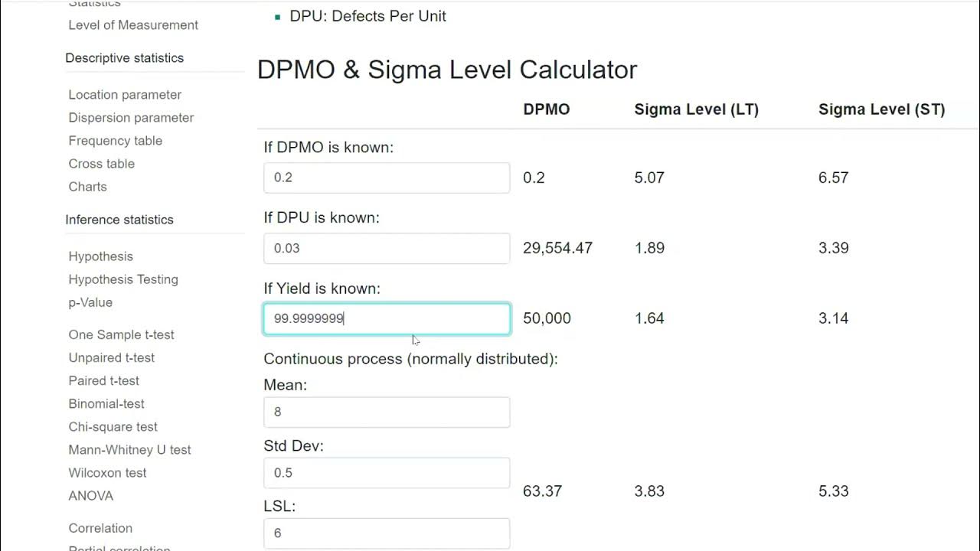Click the DPMO known input field
The width and height of the screenshot is (980, 551).
387,178
